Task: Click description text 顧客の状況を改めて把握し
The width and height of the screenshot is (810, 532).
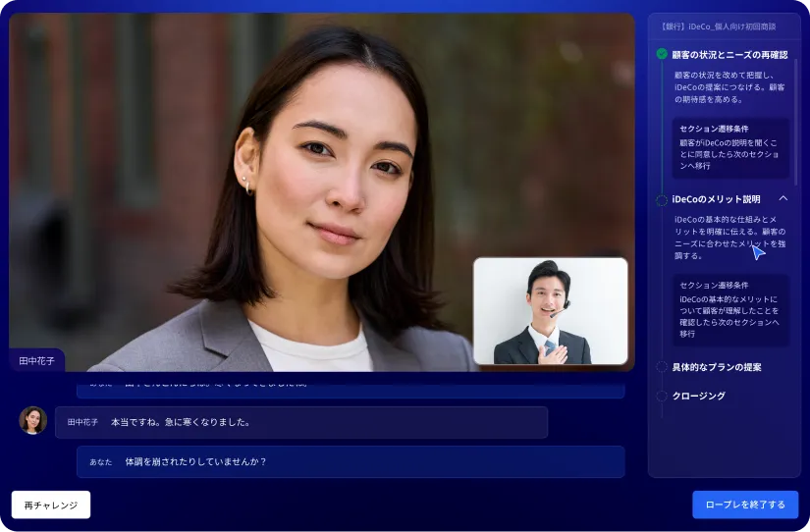Action: click(x=729, y=86)
